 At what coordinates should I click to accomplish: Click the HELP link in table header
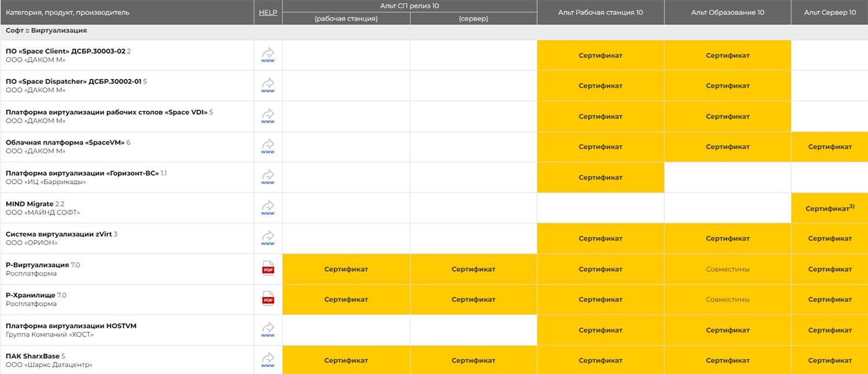pyautogui.click(x=268, y=12)
